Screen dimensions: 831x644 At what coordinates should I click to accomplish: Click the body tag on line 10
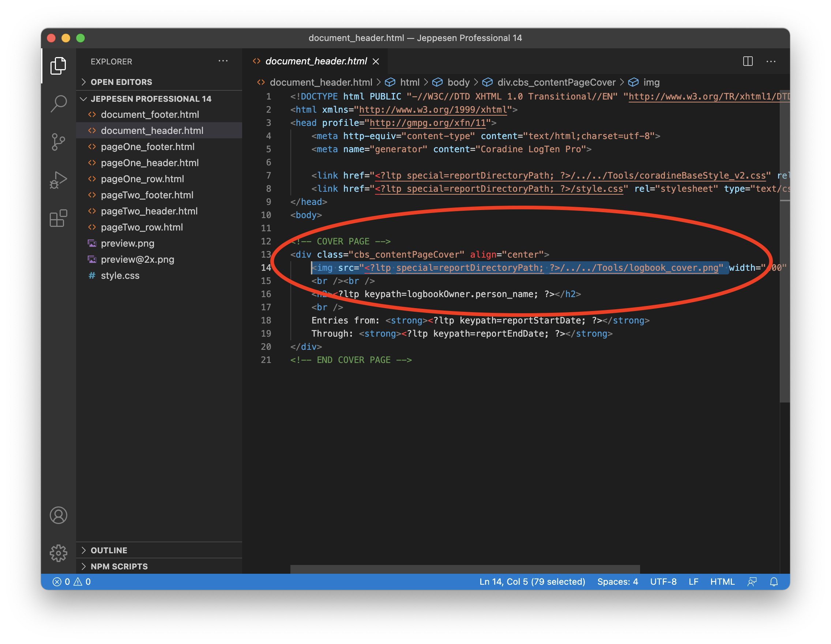point(306,215)
